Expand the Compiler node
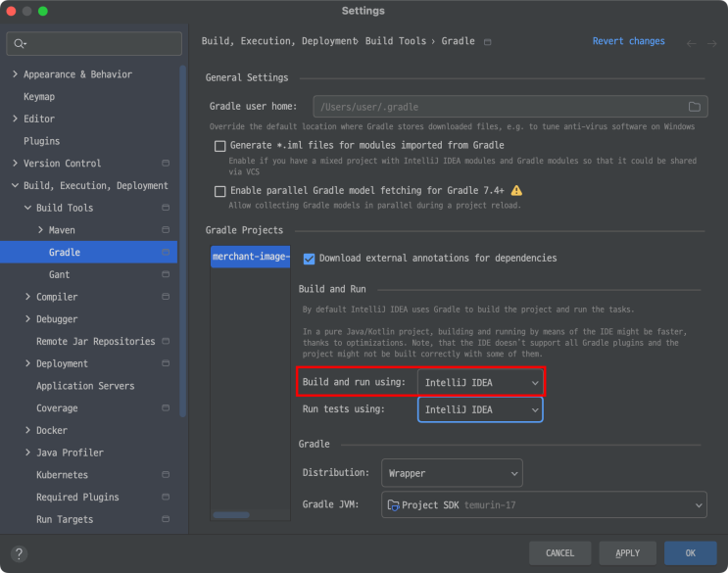Image resolution: width=728 pixels, height=573 pixels. 27,297
